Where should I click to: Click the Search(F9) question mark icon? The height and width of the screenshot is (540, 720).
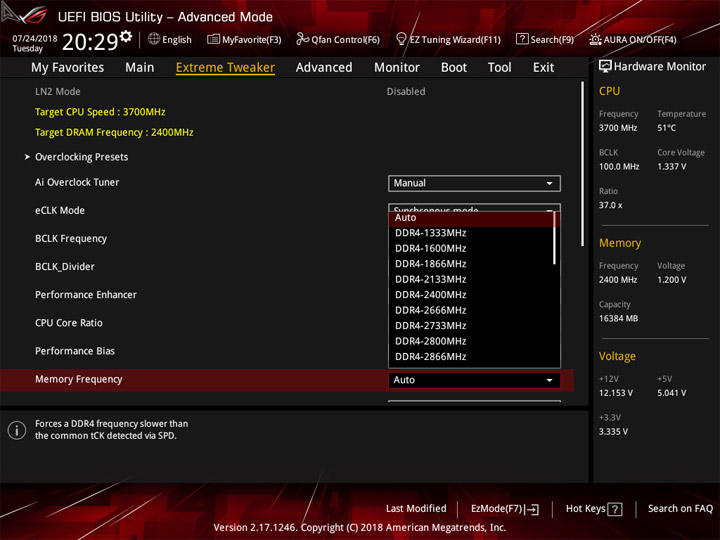pyautogui.click(x=522, y=39)
